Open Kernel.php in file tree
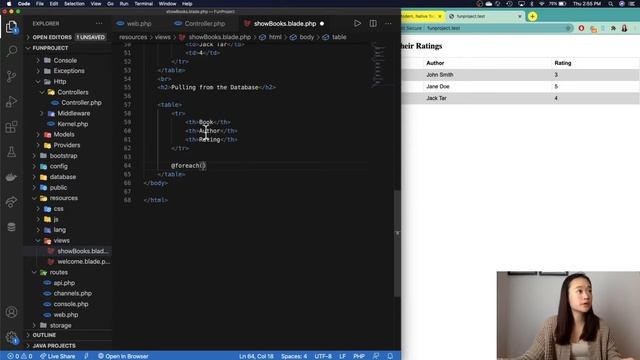The width and height of the screenshot is (640, 360). pyautogui.click(x=72, y=124)
